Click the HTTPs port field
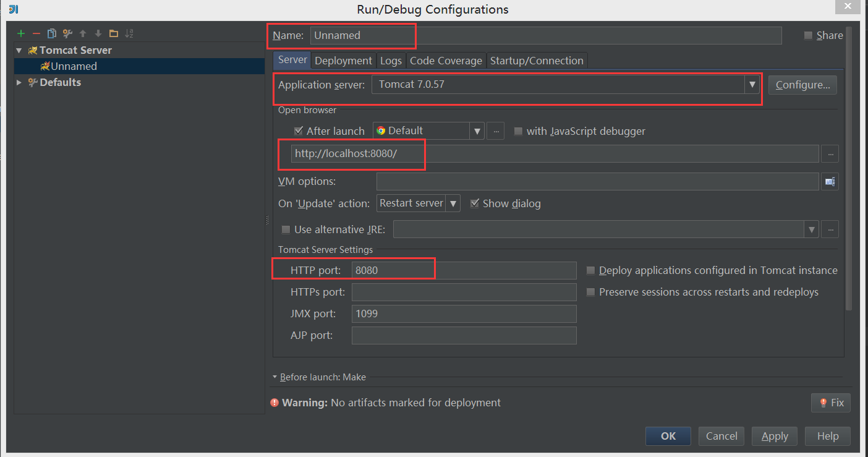Image resolution: width=868 pixels, height=457 pixels. [x=464, y=292]
